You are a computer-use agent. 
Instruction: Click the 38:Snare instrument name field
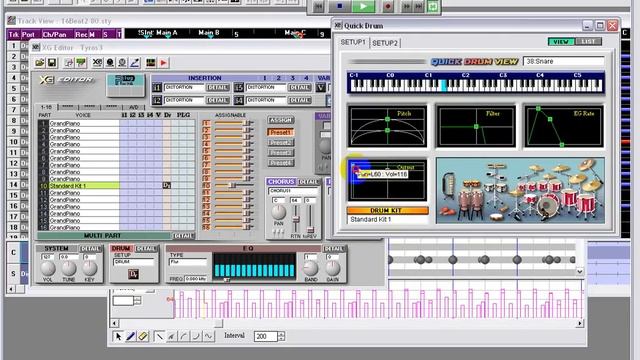tap(563, 61)
